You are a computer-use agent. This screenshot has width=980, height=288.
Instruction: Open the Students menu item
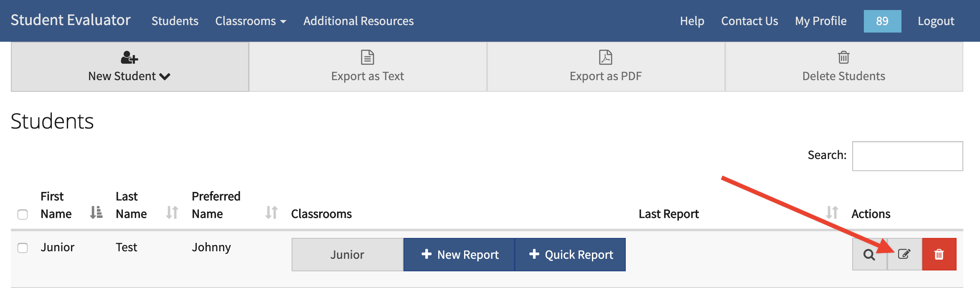(x=175, y=21)
